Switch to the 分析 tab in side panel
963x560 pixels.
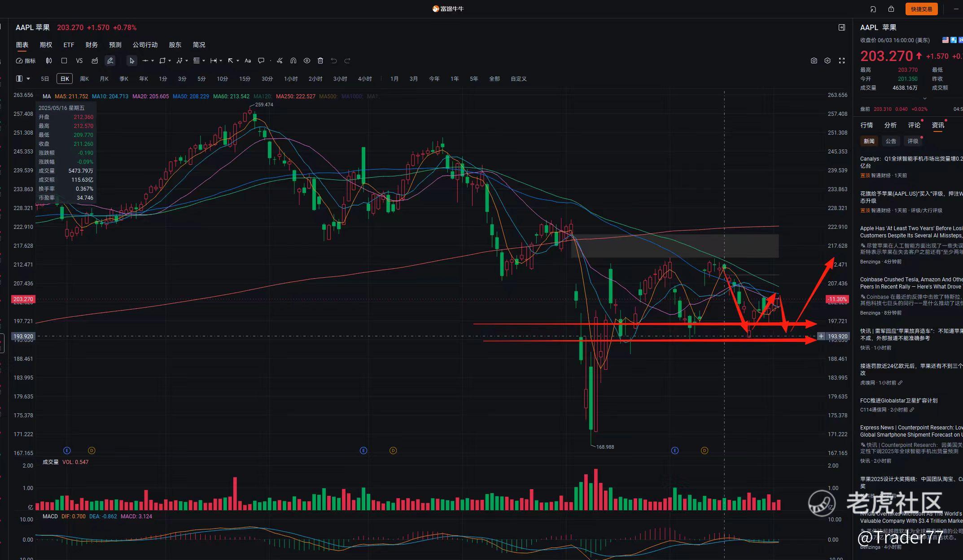pos(890,125)
